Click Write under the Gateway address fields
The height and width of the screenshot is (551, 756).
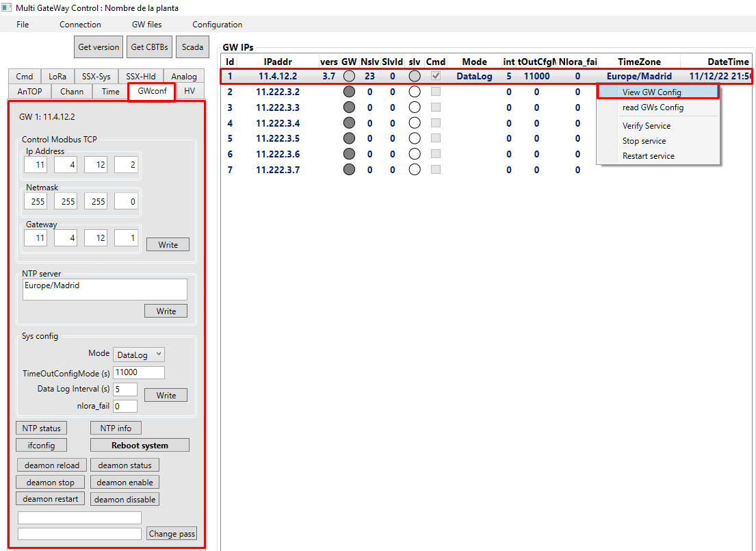click(168, 244)
